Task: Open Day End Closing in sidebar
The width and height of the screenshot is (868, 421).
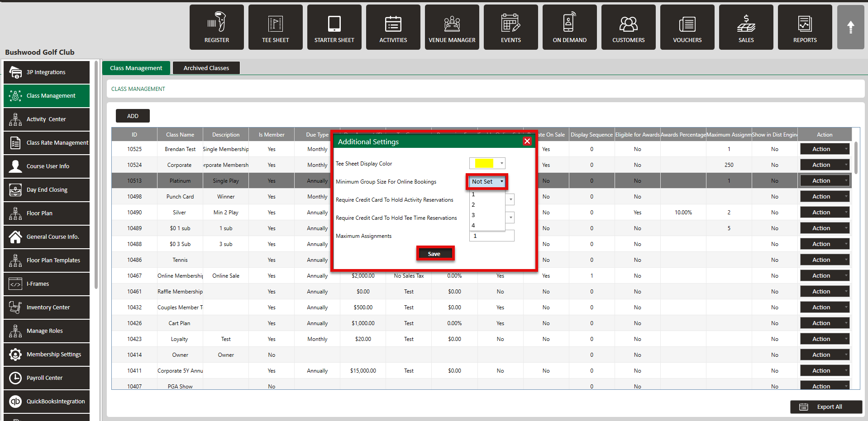Action: coord(47,190)
